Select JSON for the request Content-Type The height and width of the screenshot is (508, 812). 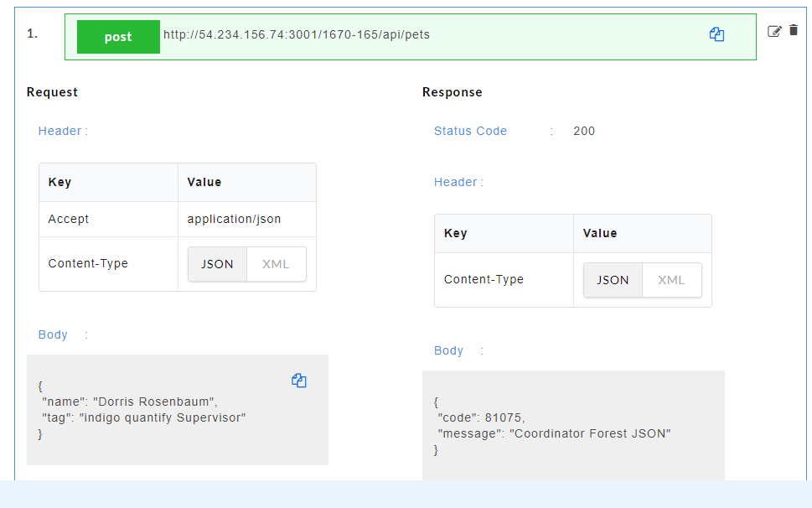tap(217, 263)
